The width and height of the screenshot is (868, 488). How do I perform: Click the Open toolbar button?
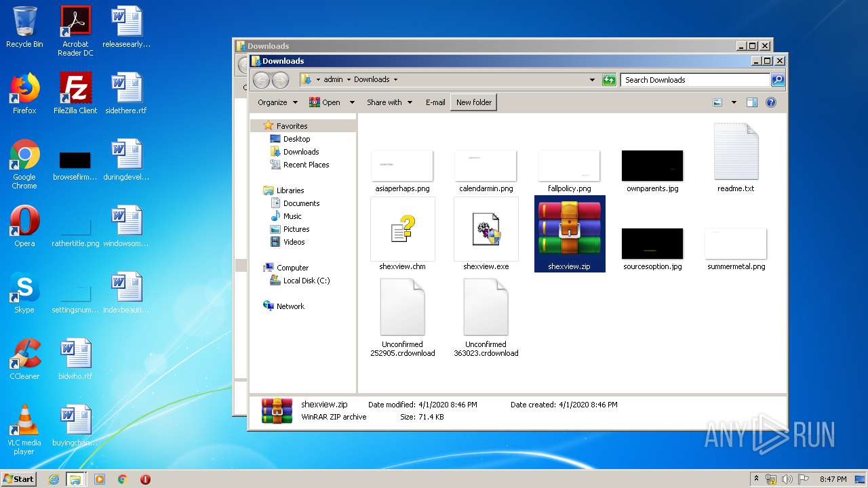[x=325, y=102]
